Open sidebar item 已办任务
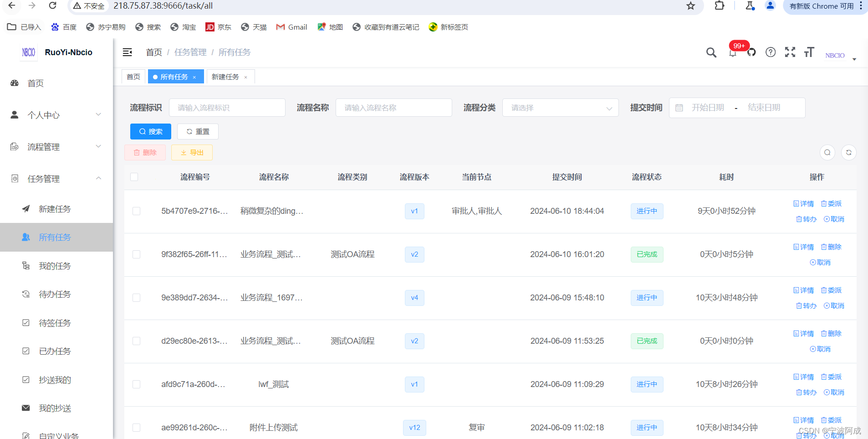 pos(56,351)
